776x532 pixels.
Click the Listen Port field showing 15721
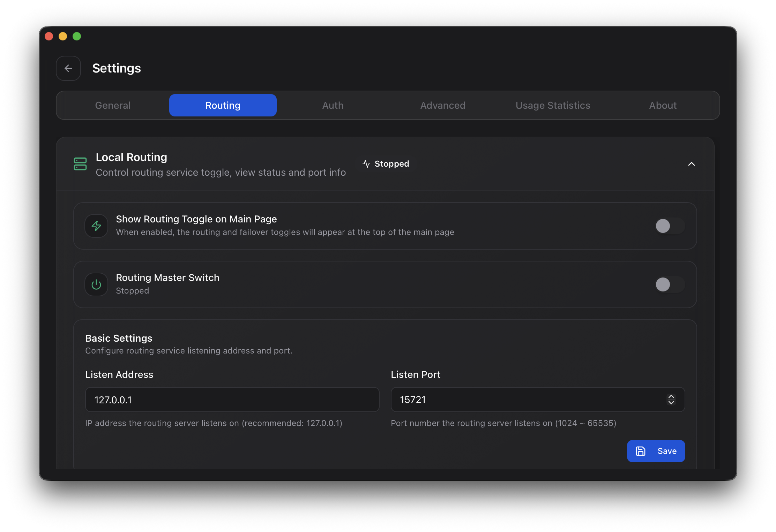click(x=538, y=400)
